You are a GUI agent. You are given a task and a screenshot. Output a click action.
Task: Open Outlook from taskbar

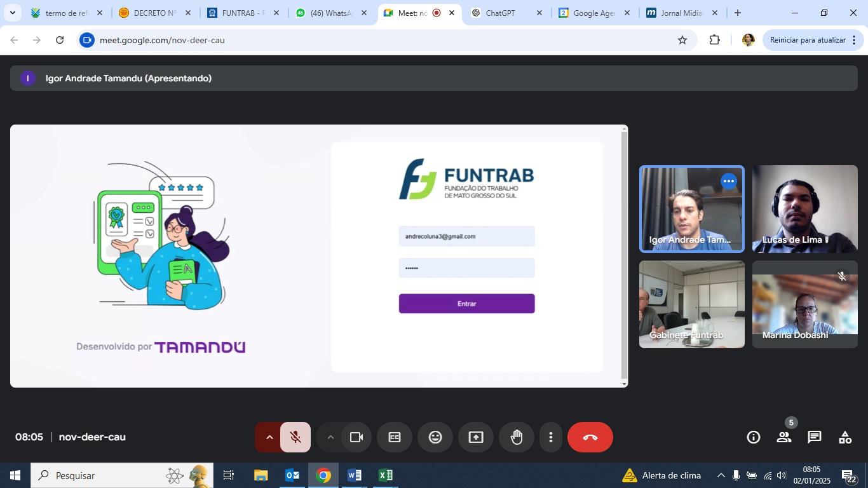coord(292,475)
